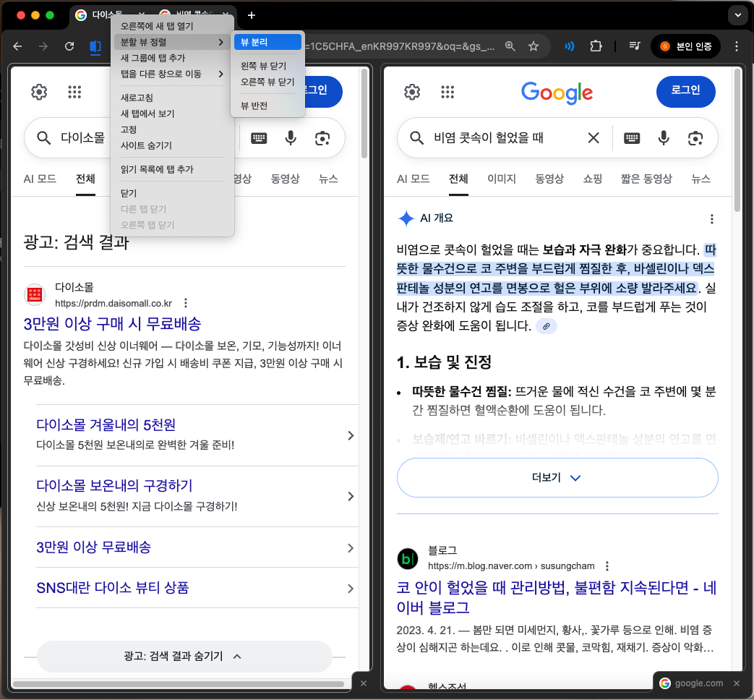Open 다이소몰 겨울내의 5천원 sitelink
754x700 pixels.
coord(106,425)
